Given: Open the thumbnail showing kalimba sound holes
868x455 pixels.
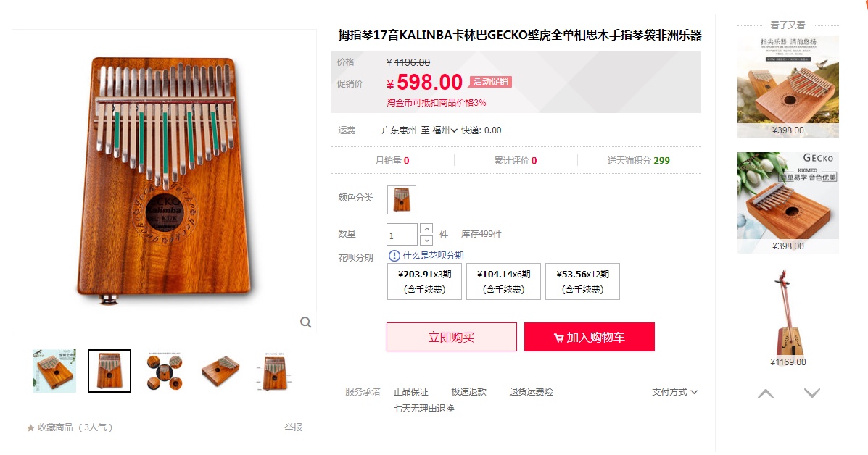Looking at the screenshot, I should click(x=165, y=371).
